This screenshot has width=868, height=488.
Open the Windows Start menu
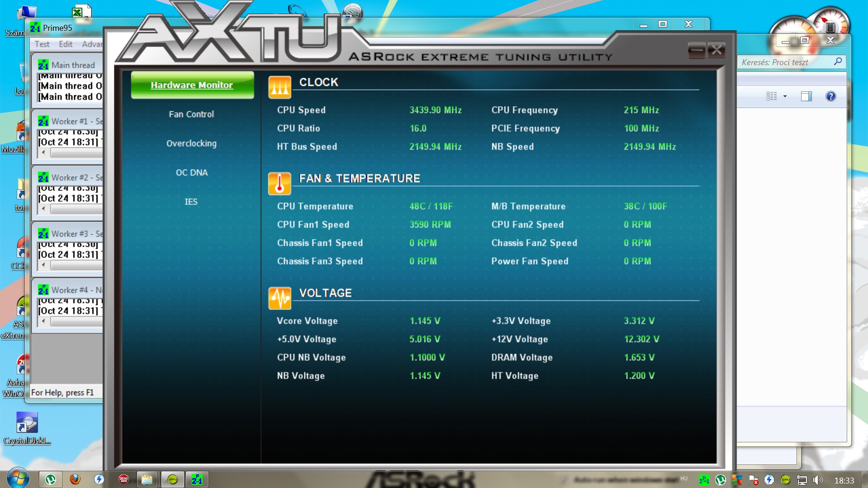pyautogui.click(x=18, y=479)
